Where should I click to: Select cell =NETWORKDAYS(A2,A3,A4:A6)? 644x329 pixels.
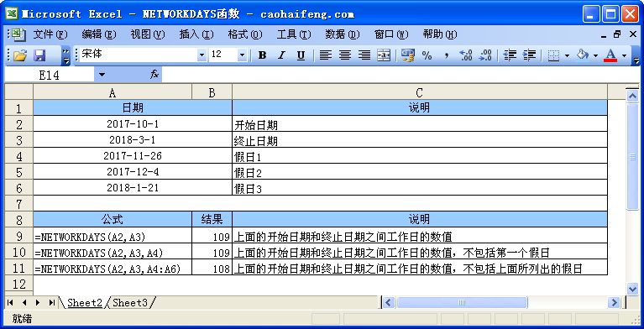tap(113, 268)
